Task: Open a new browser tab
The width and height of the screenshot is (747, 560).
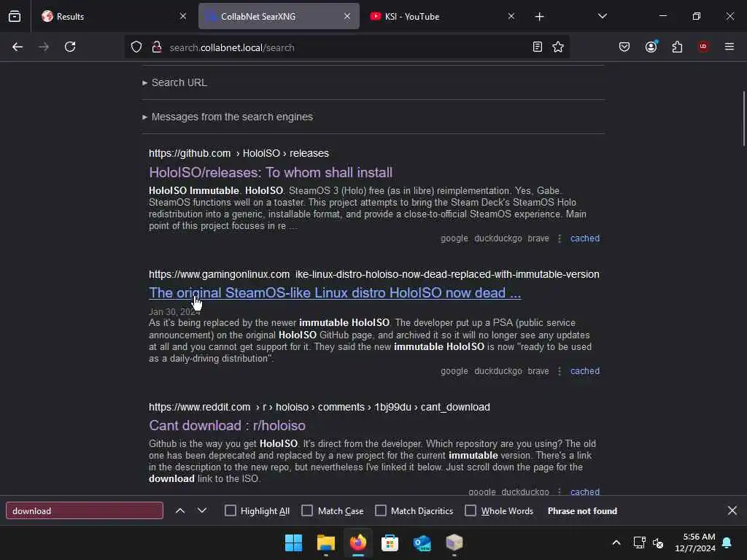Action: tap(539, 17)
